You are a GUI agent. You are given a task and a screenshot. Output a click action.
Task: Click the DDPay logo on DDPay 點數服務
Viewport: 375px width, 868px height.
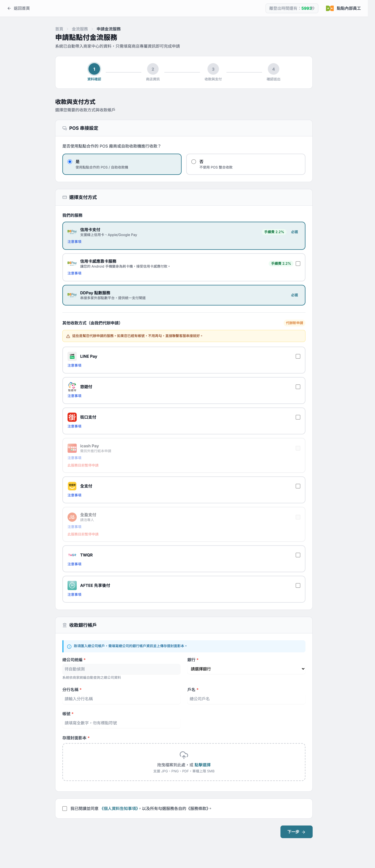pyautogui.click(x=72, y=295)
